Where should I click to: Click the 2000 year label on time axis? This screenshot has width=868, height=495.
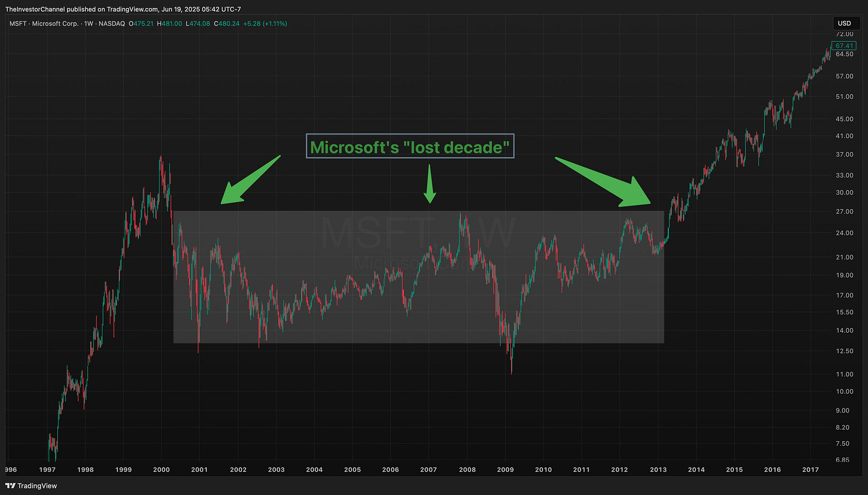click(x=162, y=469)
